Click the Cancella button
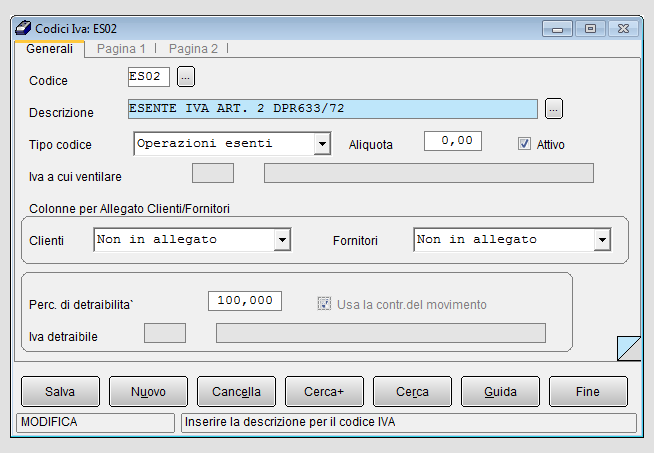 (x=236, y=391)
